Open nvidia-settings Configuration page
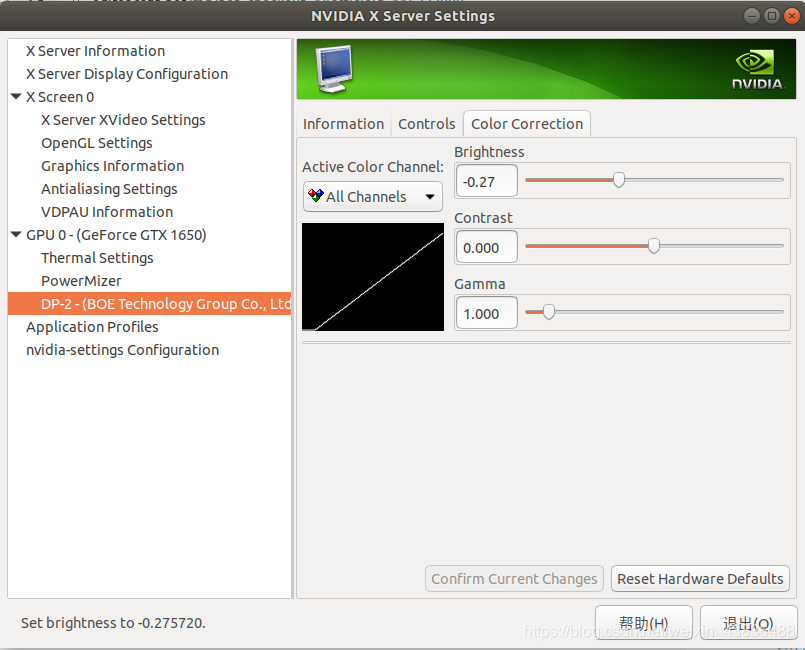Viewport: 805px width, 650px height. tap(122, 350)
